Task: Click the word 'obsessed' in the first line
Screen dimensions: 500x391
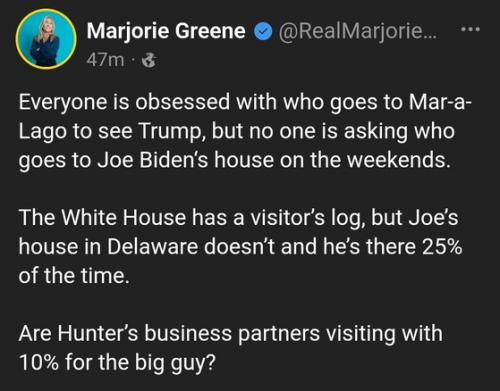Action: [x=182, y=102]
